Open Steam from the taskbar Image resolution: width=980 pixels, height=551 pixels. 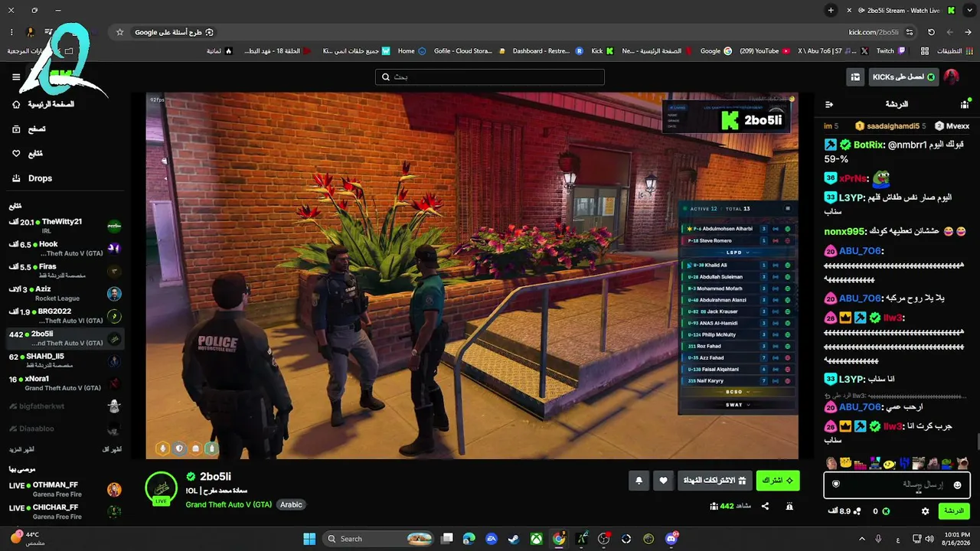click(514, 539)
